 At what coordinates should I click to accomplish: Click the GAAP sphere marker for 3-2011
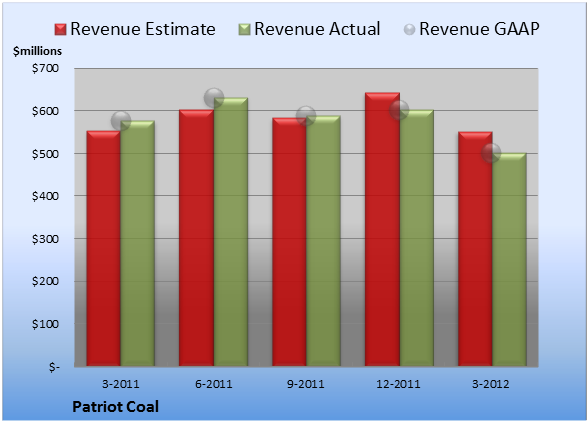coord(121,121)
